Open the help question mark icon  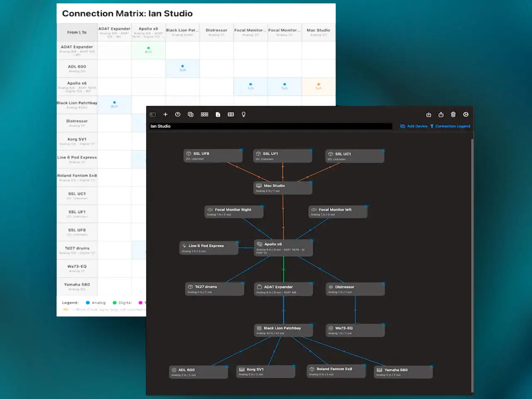178,114
